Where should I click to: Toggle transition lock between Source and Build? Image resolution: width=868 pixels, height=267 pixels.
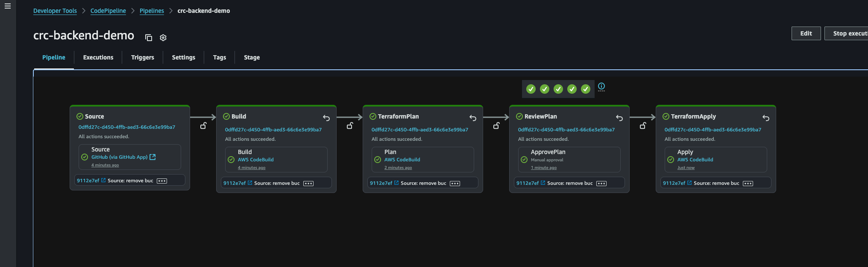tap(203, 125)
